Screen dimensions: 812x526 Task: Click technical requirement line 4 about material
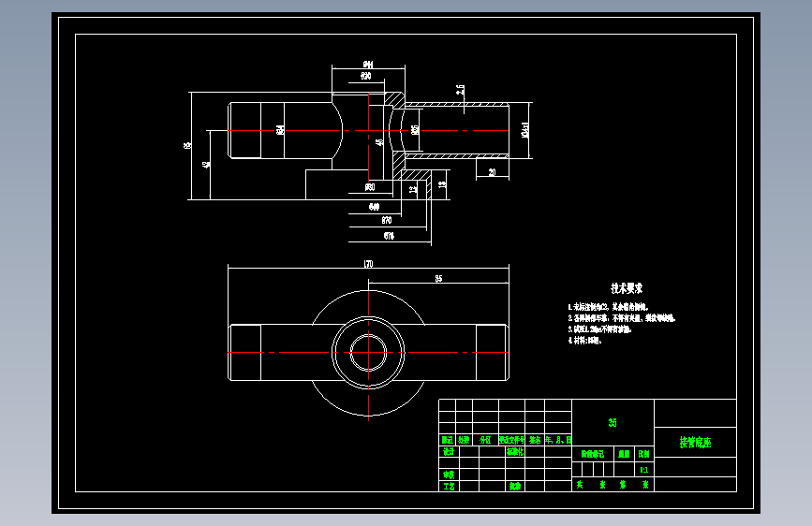584,341
